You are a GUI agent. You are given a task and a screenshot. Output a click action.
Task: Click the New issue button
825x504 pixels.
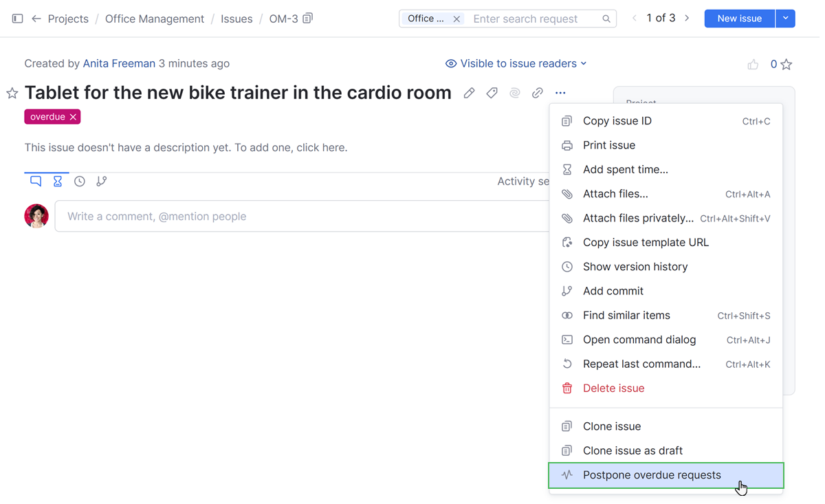739,19
